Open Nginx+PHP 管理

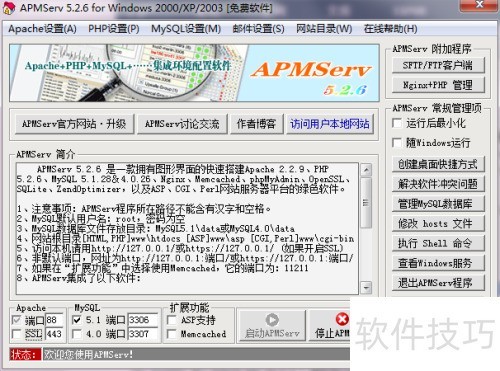coord(438,85)
